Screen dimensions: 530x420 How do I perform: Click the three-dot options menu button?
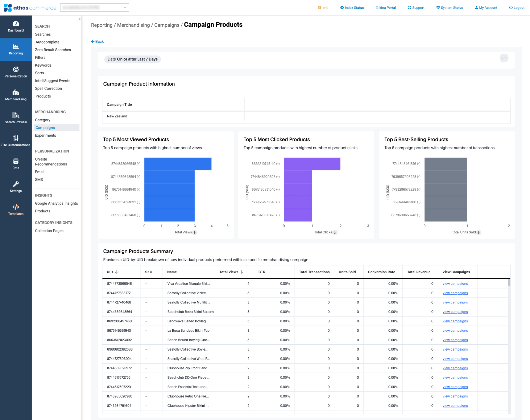504,58
